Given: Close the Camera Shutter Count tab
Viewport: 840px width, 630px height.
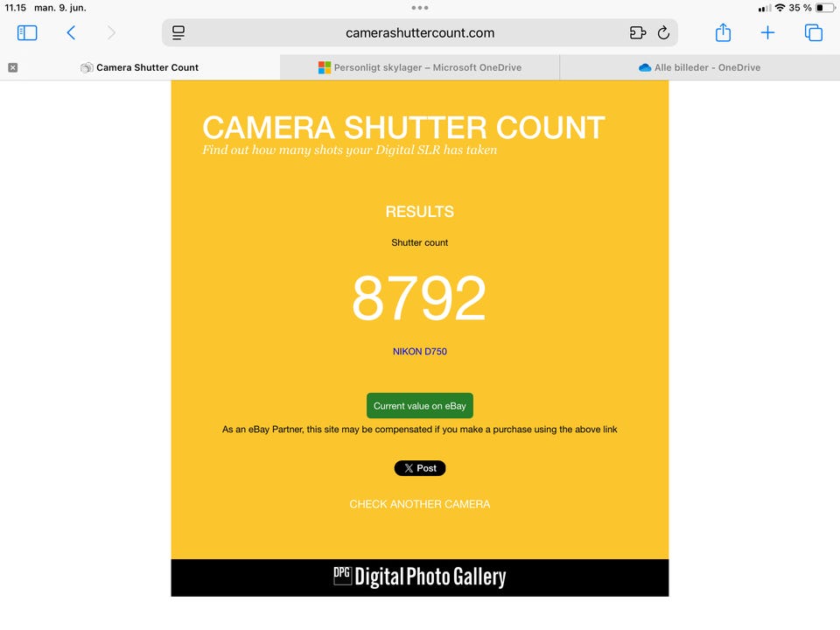Looking at the screenshot, I should point(13,67).
